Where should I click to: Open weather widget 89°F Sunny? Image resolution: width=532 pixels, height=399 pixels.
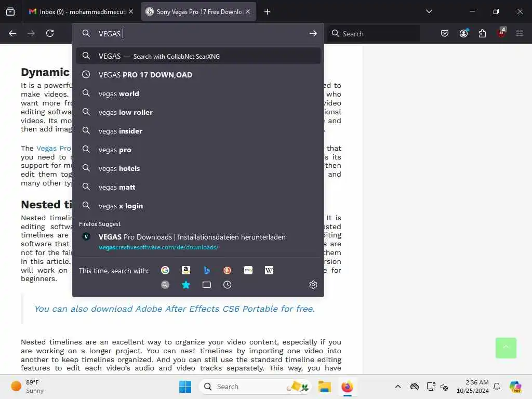pyautogui.click(x=27, y=387)
